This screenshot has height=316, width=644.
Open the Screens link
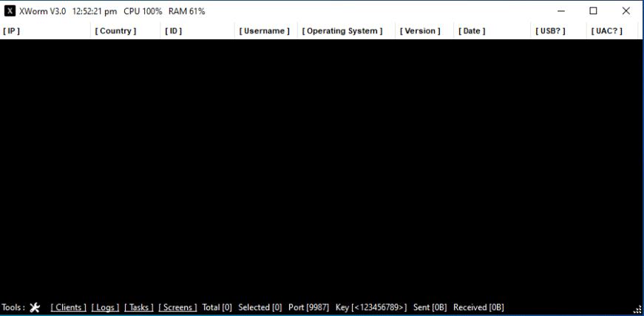(178, 307)
